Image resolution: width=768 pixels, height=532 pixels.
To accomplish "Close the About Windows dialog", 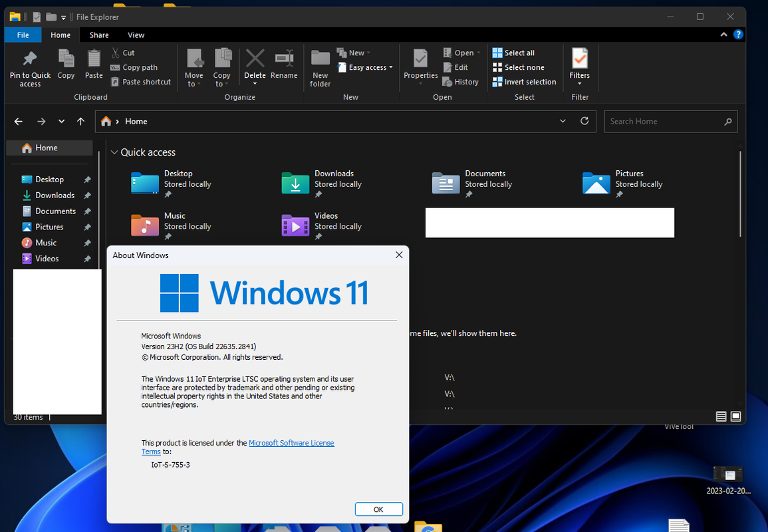I will (x=399, y=255).
